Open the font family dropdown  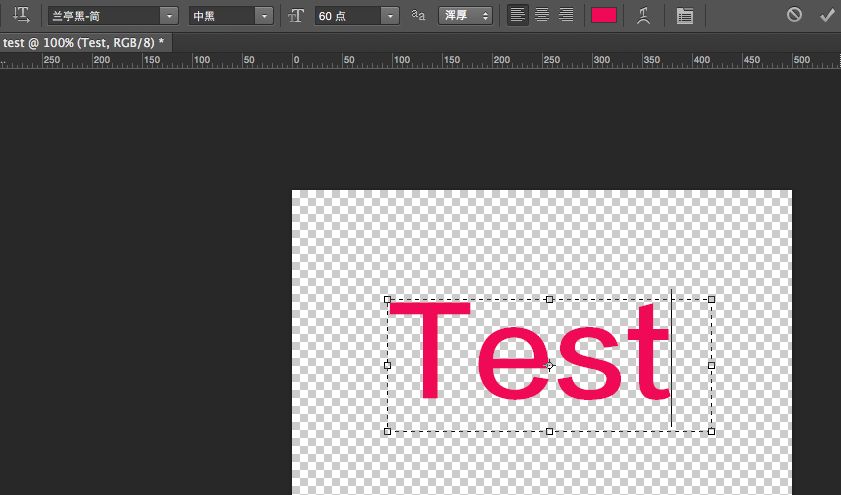pos(169,16)
